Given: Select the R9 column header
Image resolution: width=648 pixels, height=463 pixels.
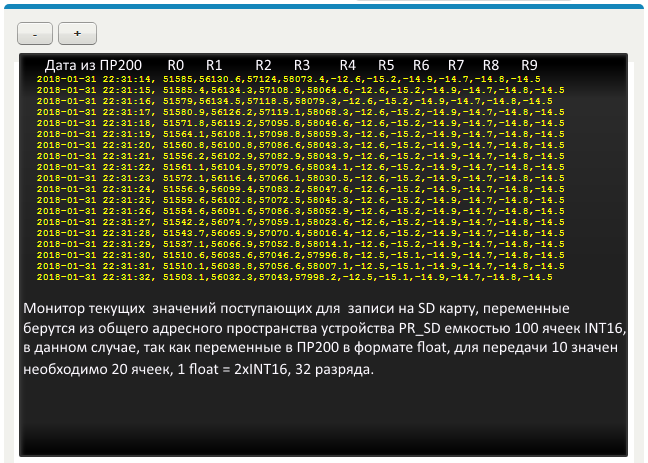Looking at the screenshot, I should 529,65.
